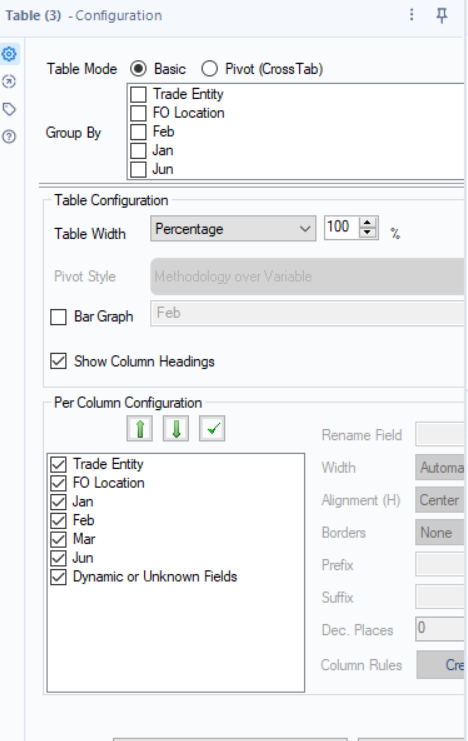The width and height of the screenshot is (468, 741).
Task: Select Mar in per column list
Action: coord(84,539)
